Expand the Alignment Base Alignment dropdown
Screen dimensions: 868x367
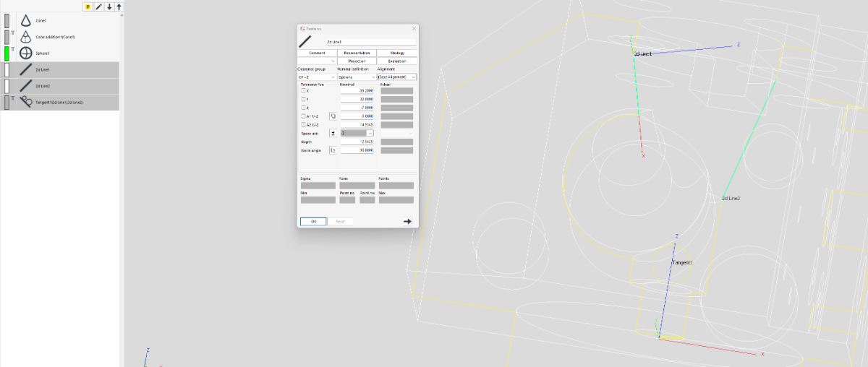pos(397,77)
